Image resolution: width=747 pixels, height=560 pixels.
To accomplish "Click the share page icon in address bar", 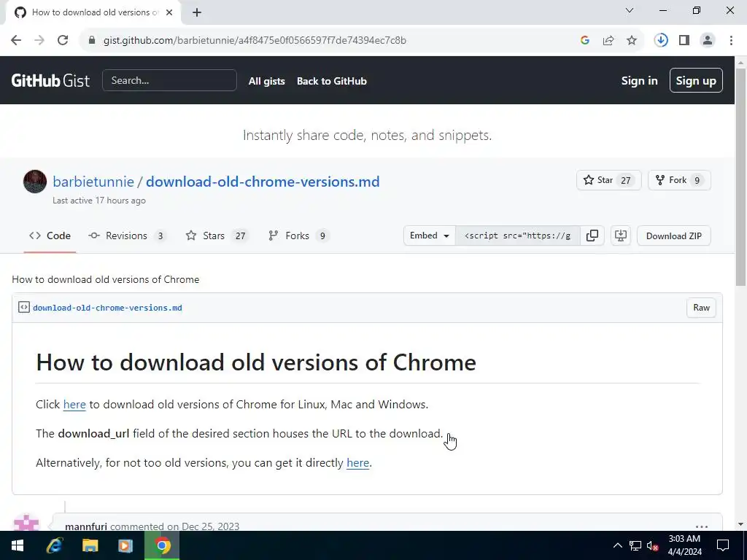I will 608,41.
